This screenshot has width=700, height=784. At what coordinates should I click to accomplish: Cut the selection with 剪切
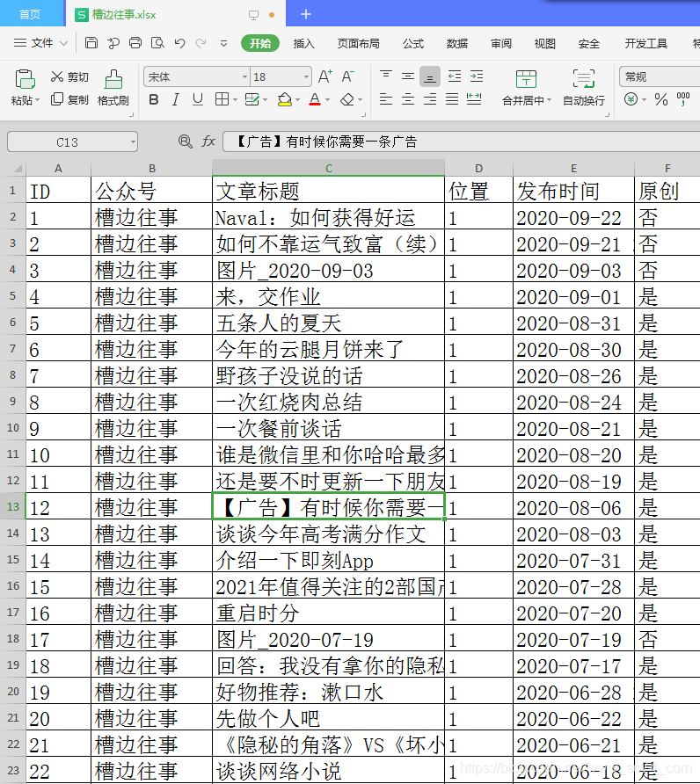pos(69,77)
